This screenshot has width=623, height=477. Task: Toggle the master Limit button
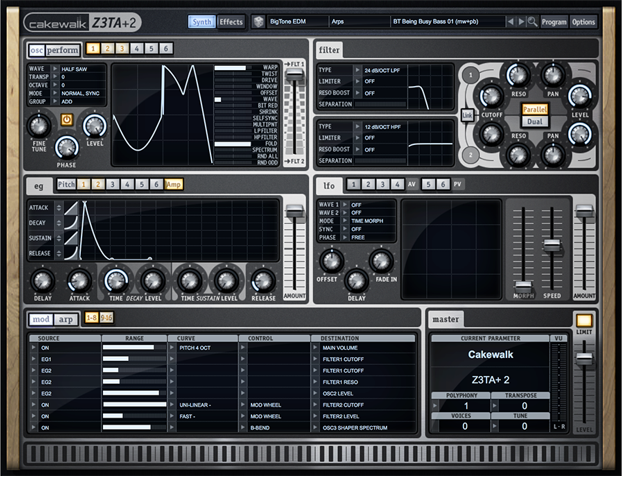(584, 320)
